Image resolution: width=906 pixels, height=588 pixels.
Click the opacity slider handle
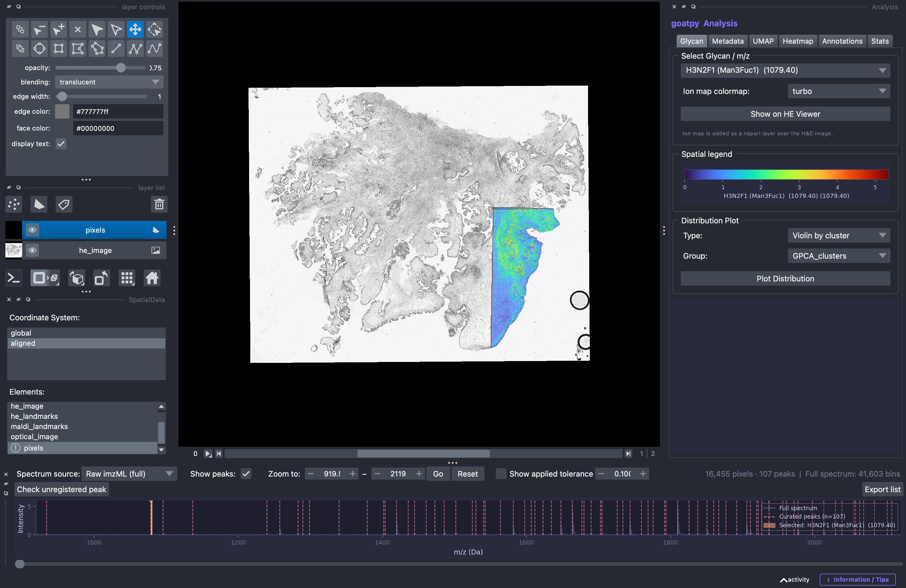121,68
